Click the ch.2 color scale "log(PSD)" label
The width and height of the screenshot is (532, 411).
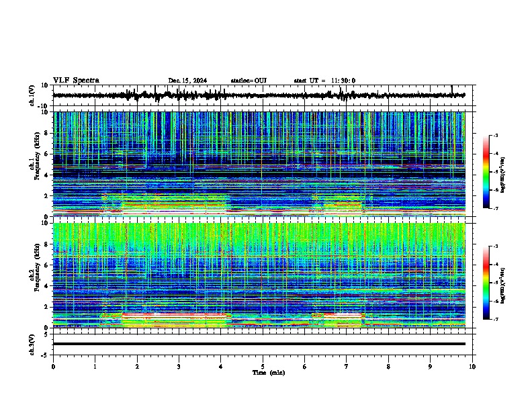[502, 285]
